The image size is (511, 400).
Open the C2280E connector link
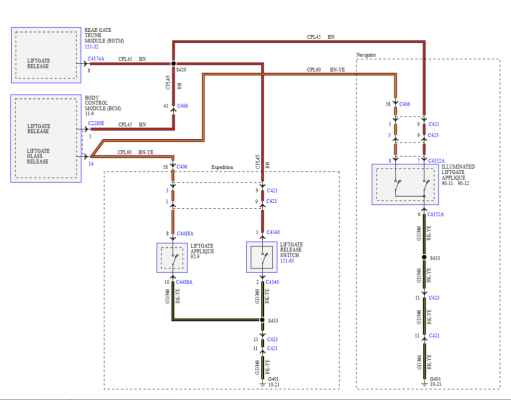click(96, 123)
